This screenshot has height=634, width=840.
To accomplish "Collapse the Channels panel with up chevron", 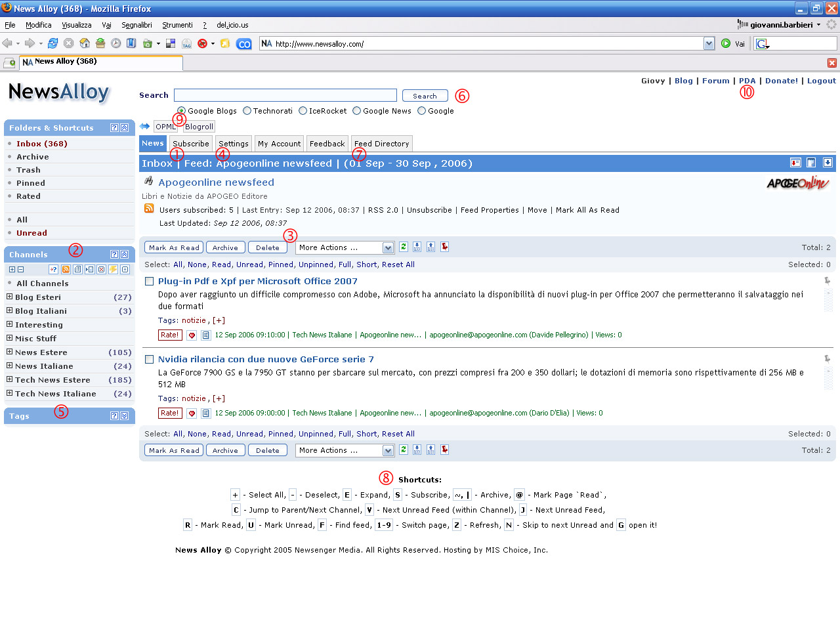I will point(124,255).
